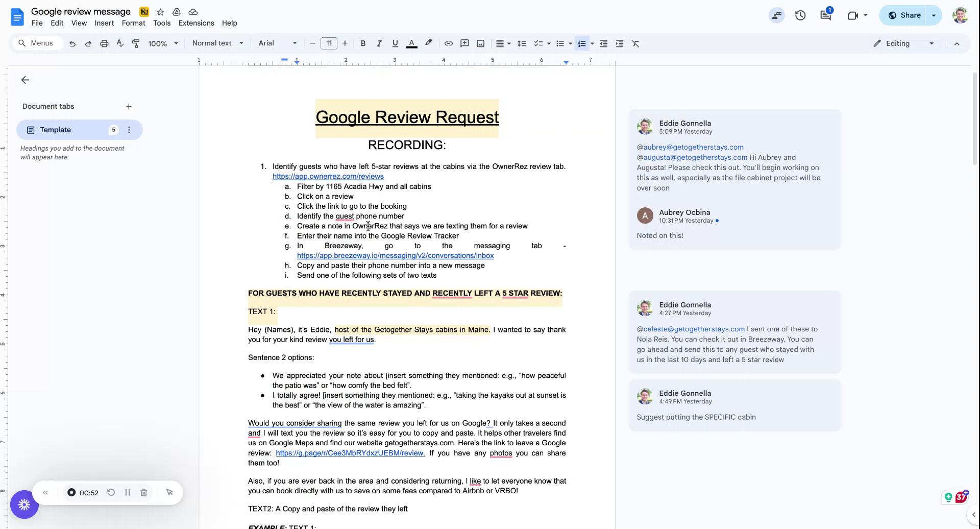The width and height of the screenshot is (980, 529).
Task: Pause the screen recording
Action: click(128, 492)
